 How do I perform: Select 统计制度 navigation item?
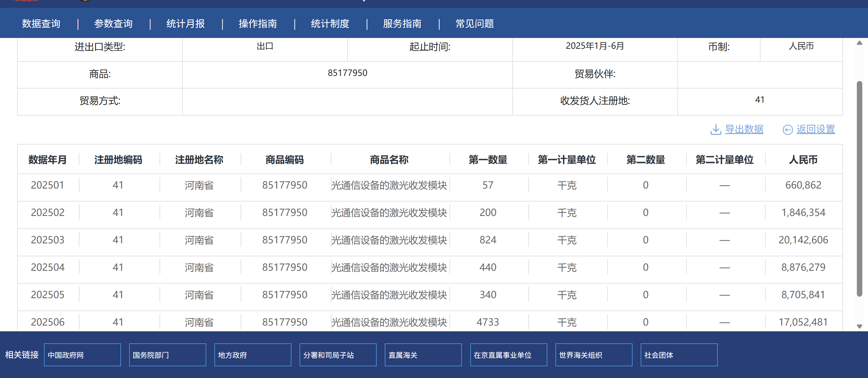pyautogui.click(x=330, y=23)
